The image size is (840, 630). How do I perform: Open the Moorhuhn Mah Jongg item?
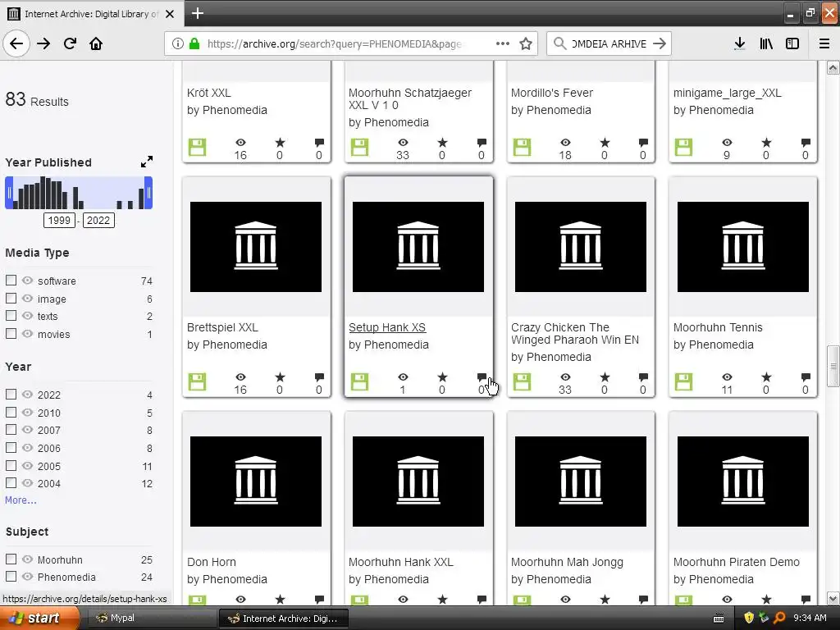click(567, 562)
